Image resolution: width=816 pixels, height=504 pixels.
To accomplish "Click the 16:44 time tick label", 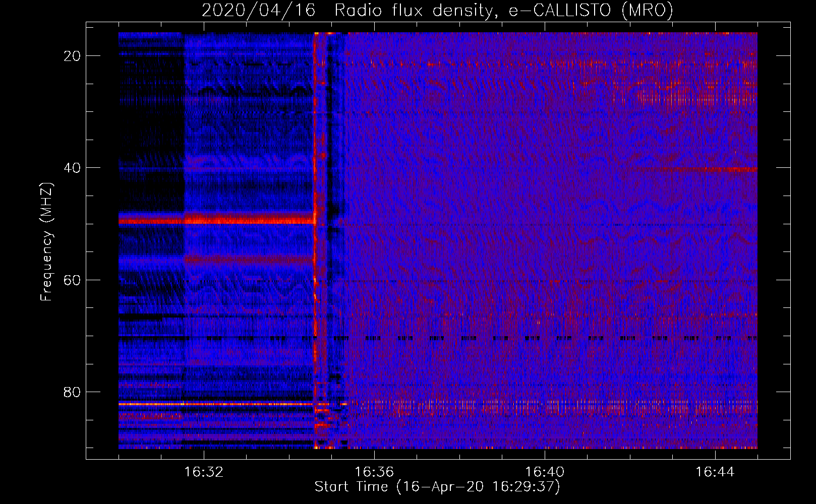I will 715,472.
